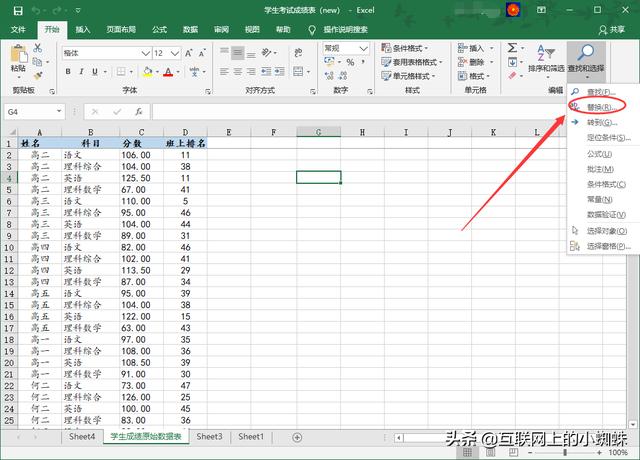This screenshot has height=460, width=640.
Task: Toggle top vertical alignment
Action: point(224,53)
